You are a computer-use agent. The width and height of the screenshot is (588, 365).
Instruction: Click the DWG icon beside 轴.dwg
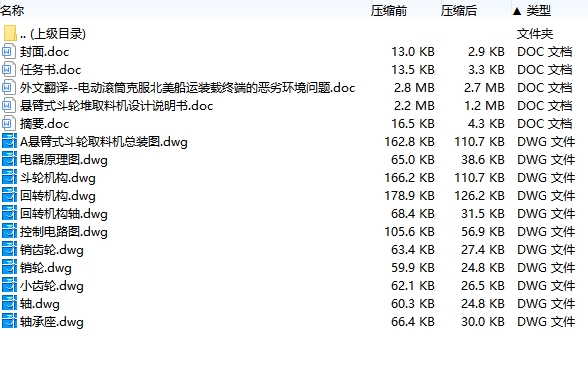(9, 303)
